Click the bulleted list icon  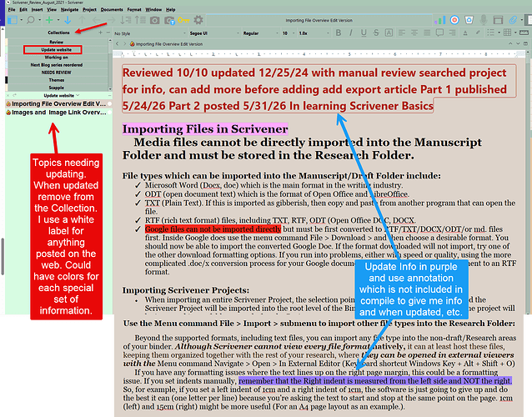click(490, 33)
